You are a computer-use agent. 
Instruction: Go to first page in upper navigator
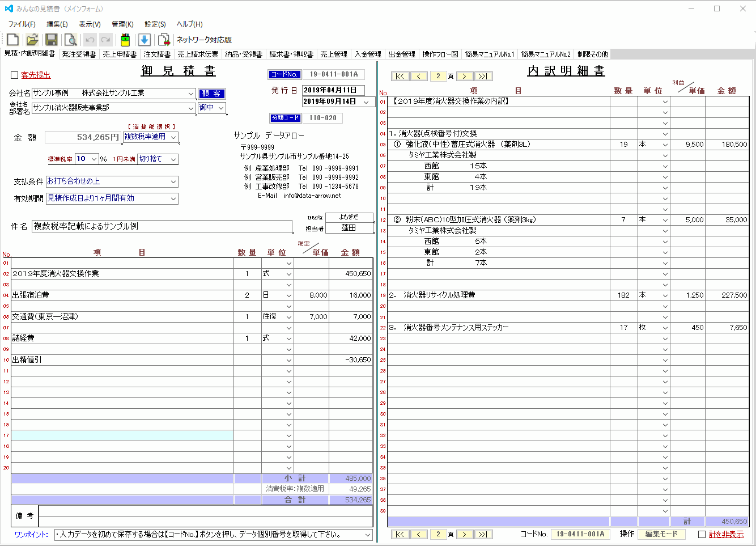click(x=400, y=76)
